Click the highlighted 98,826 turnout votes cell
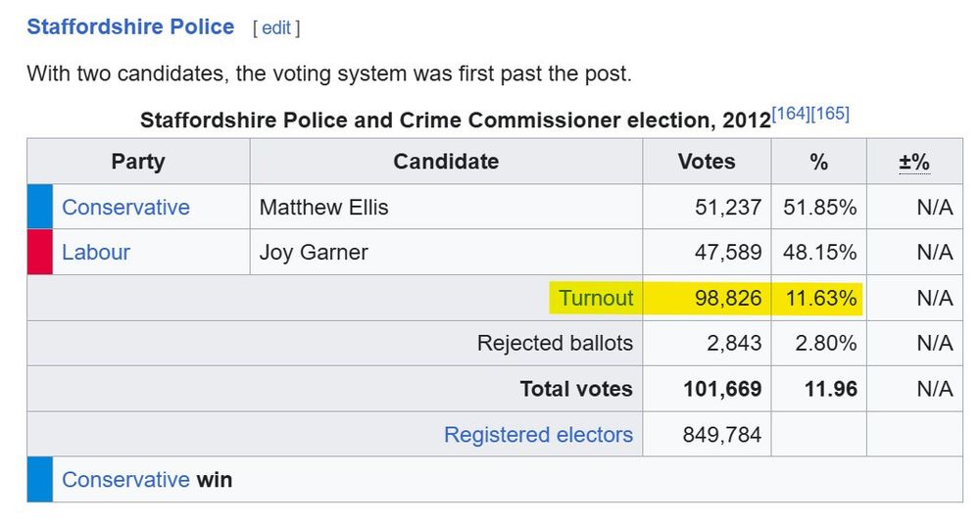The width and height of the screenshot is (980, 523). point(728,298)
